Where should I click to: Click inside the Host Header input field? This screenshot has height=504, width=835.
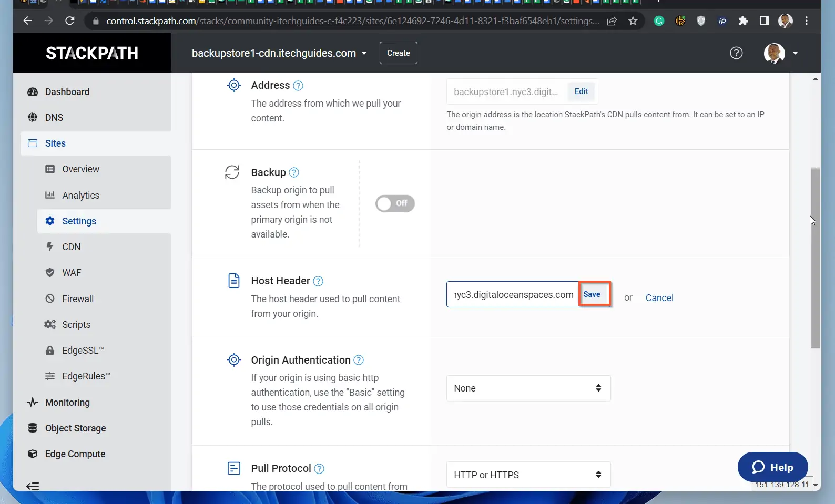point(513,295)
